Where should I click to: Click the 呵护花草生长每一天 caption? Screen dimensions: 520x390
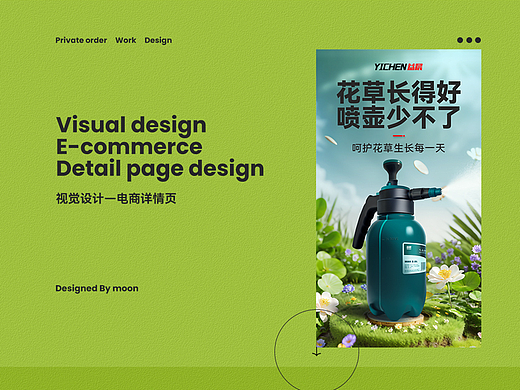point(399,148)
